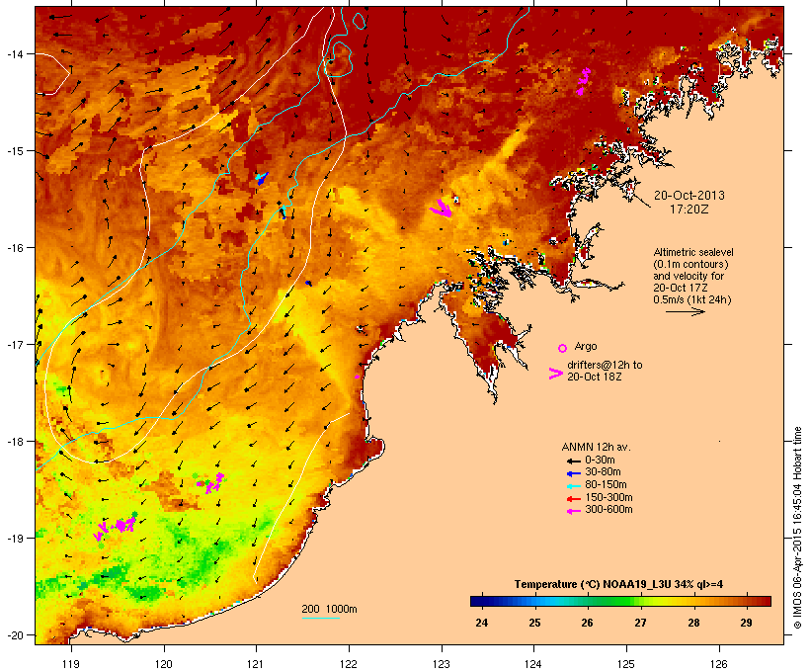The width and height of the screenshot is (810, 672).
Task: Click the red 150-300m legend arrow
Action: point(573,498)
